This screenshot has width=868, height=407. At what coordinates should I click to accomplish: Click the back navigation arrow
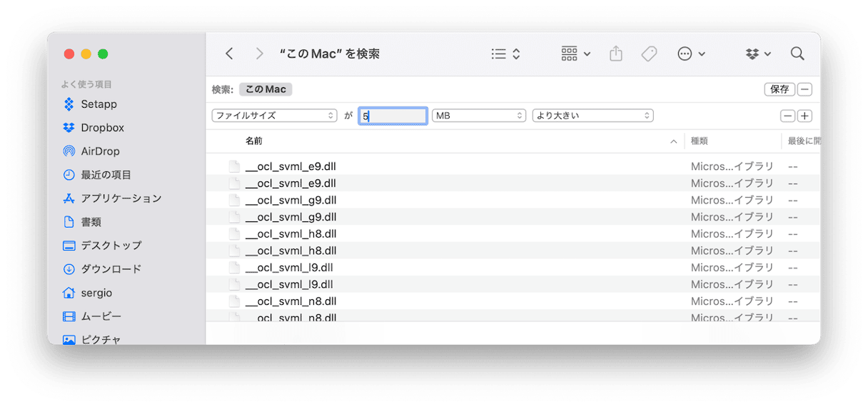[x=229, y=54]
